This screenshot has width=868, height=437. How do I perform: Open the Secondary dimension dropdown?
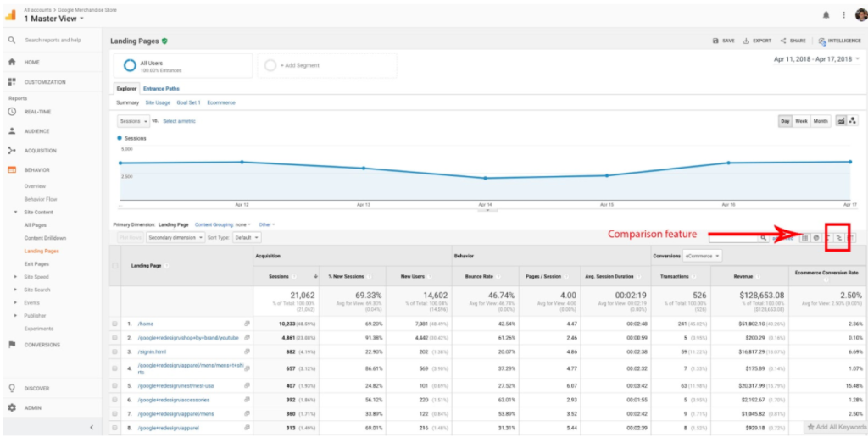pyautogui.click(x=175, y=238)
